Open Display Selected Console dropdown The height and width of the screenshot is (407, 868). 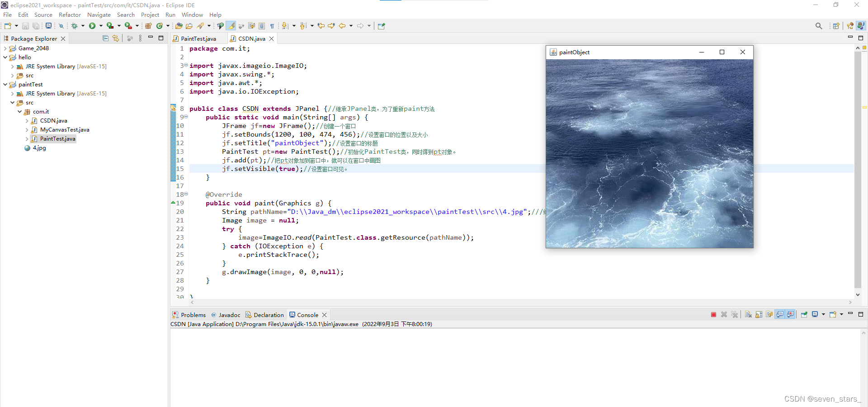(823, 314)
